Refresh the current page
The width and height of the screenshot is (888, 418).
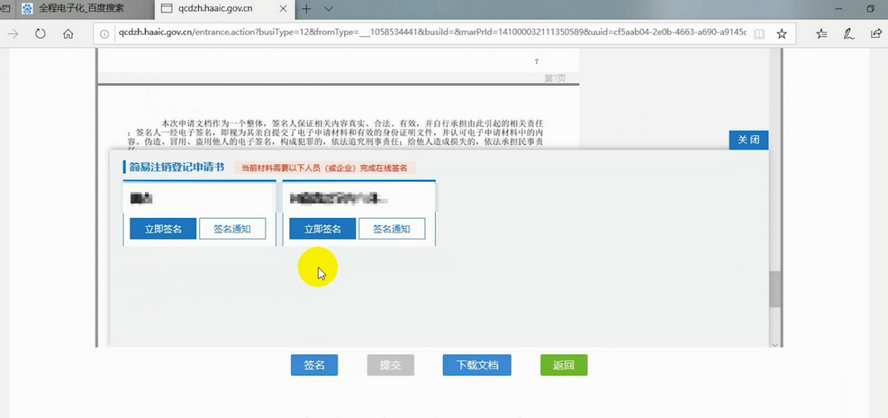pyautogui.click(x=40, y=34)
